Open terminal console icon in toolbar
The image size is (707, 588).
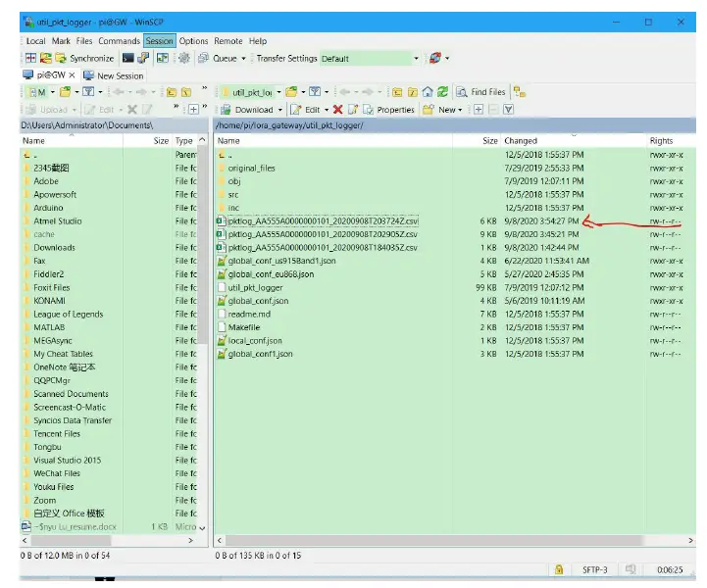click(x=128, y=59)
